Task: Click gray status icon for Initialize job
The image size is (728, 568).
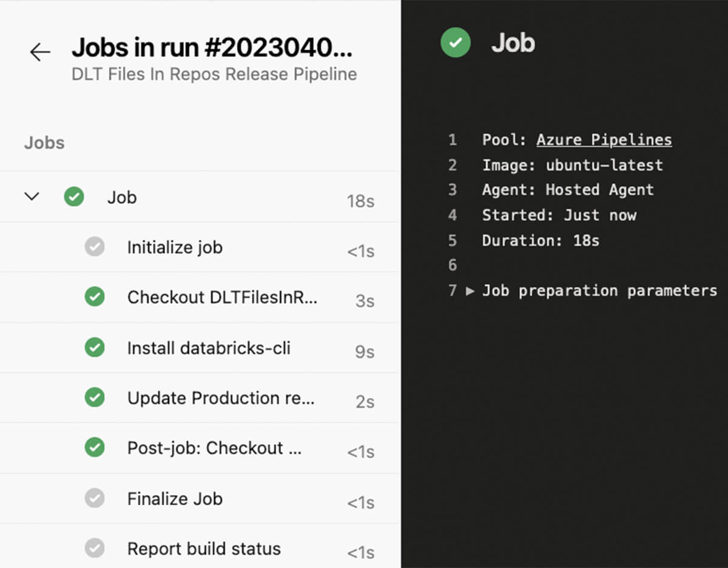Action: [x=94, y=247]
